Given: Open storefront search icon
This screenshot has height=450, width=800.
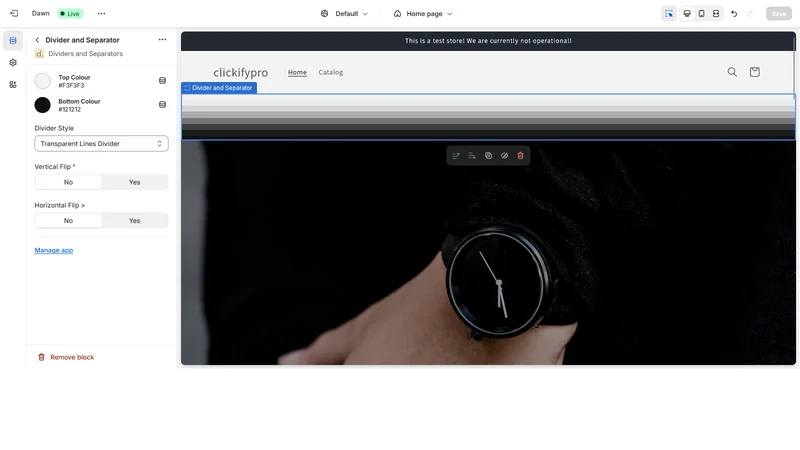Looking at the screenshot, I should tap(732, 72).
